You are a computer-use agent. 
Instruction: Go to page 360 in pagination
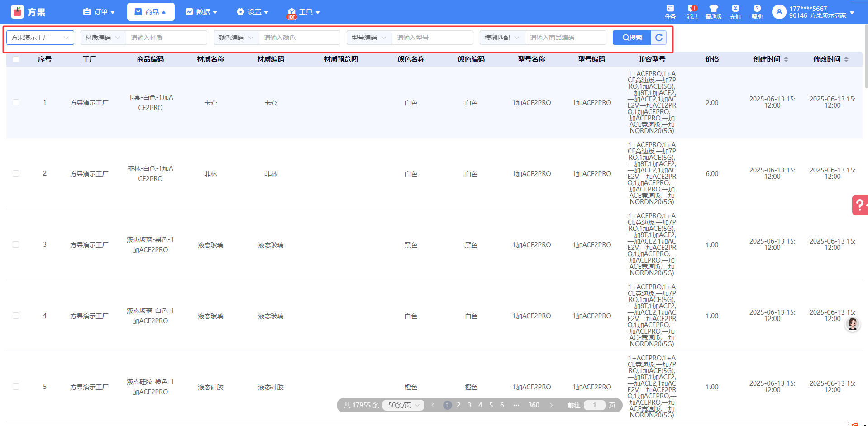coord(534,405)
